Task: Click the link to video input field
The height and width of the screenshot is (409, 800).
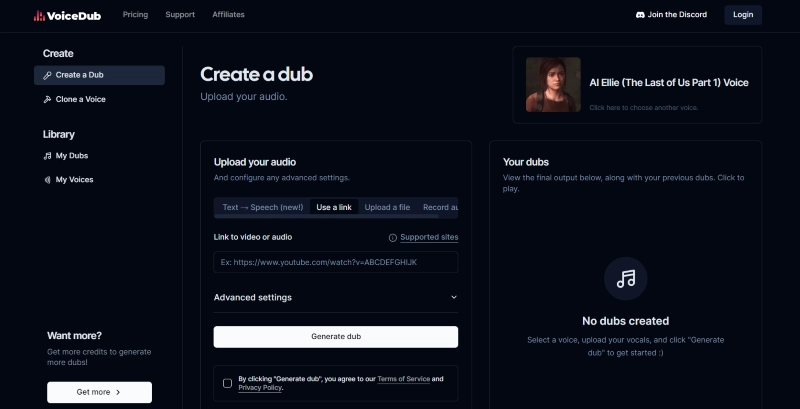Action: (x=335, y=262)
